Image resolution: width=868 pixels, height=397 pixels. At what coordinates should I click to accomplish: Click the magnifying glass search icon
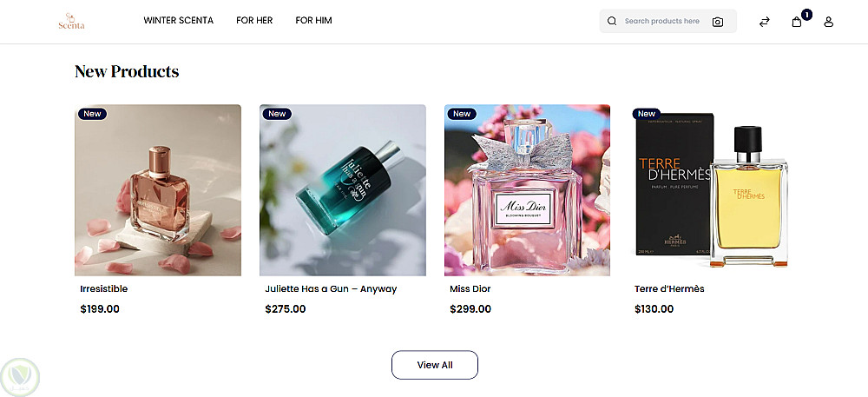point(612,21)
